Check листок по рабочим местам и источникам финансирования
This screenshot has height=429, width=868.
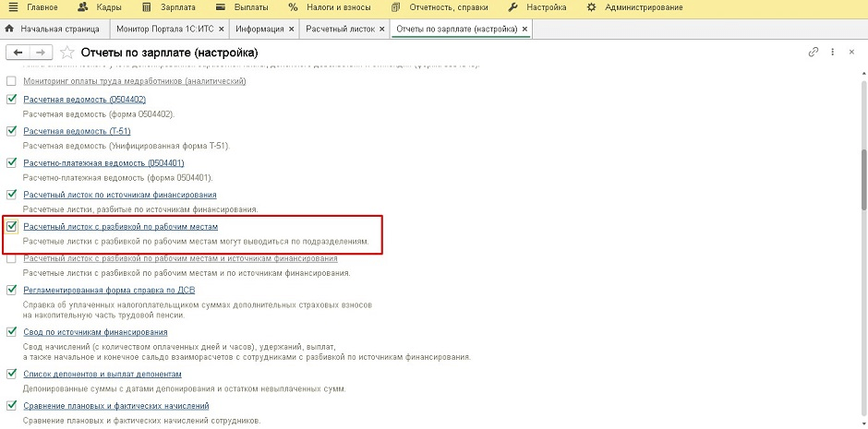pos(11,258)
